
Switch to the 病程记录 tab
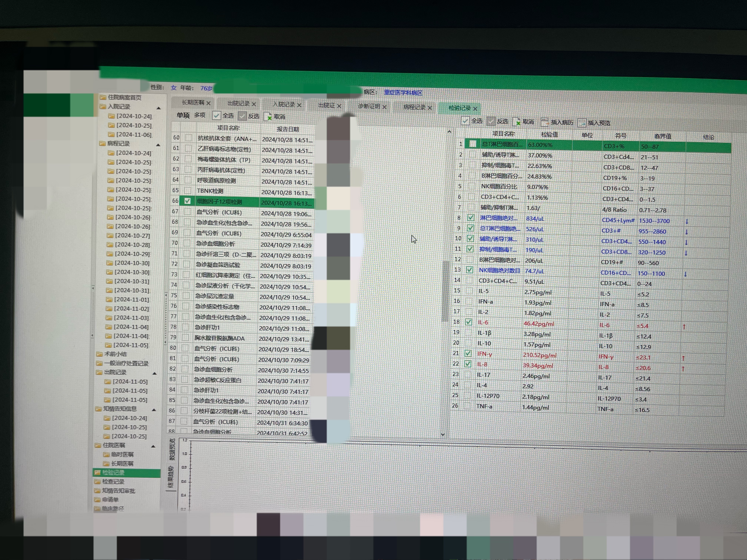pyautogui.click(x=414, y=107)
